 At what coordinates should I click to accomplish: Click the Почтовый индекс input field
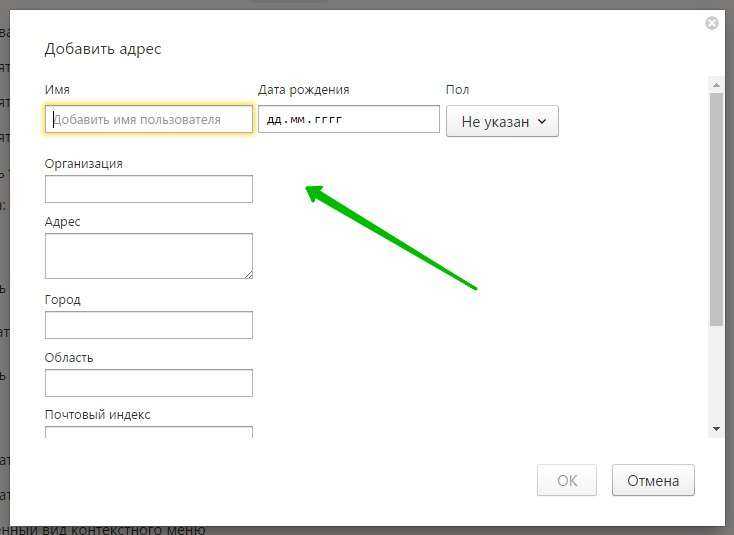coord(149,432)
